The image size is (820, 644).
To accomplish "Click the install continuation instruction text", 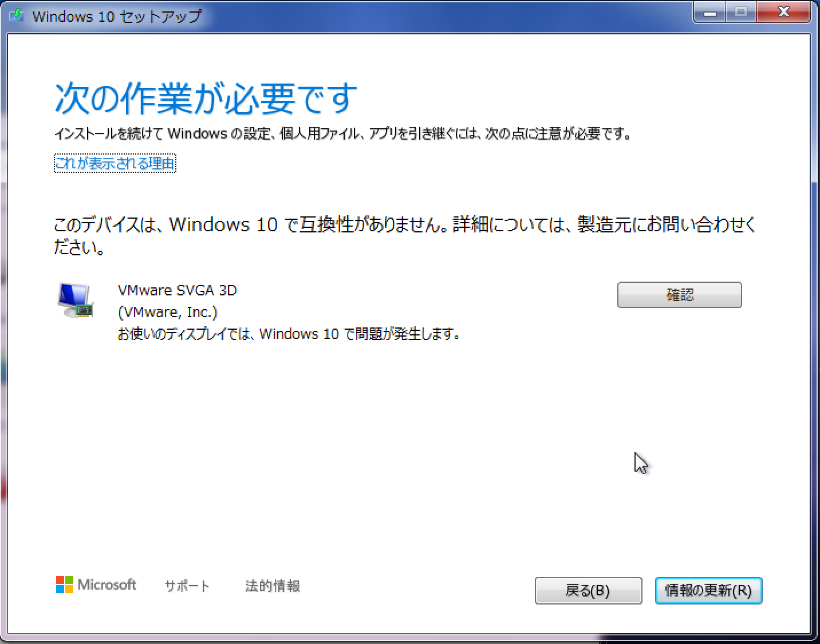I will coord(343,134).
